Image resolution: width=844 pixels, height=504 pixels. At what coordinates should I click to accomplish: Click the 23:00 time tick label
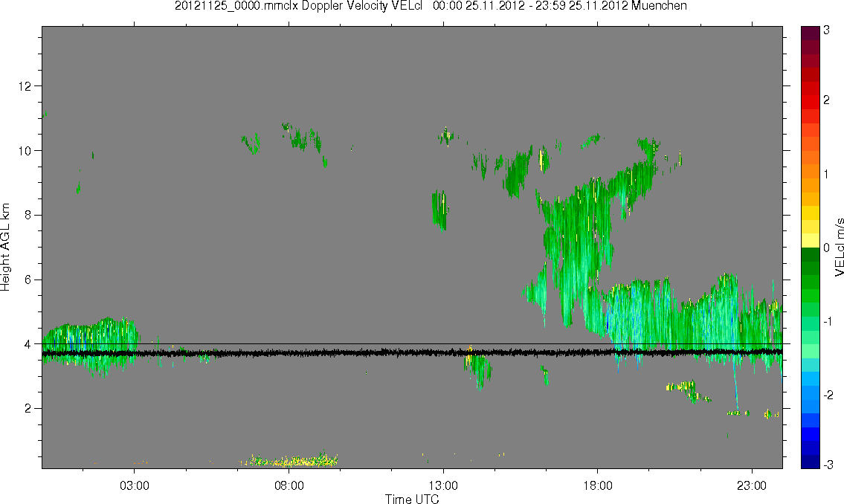(752, 485)
